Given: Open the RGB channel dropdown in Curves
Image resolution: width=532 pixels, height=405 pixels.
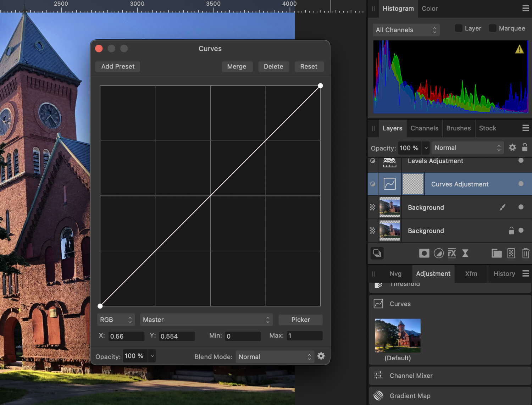Looking at the screenshot, I should pos(116,320).
